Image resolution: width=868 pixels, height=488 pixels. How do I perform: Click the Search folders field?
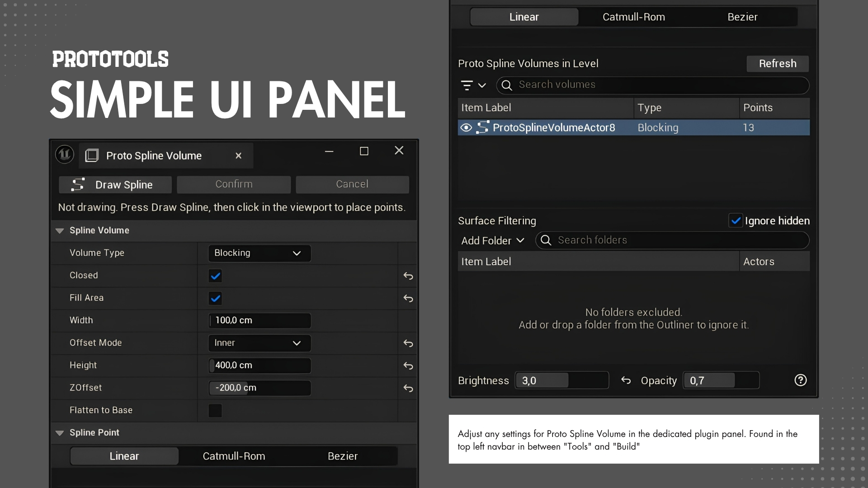pos(672,240)
